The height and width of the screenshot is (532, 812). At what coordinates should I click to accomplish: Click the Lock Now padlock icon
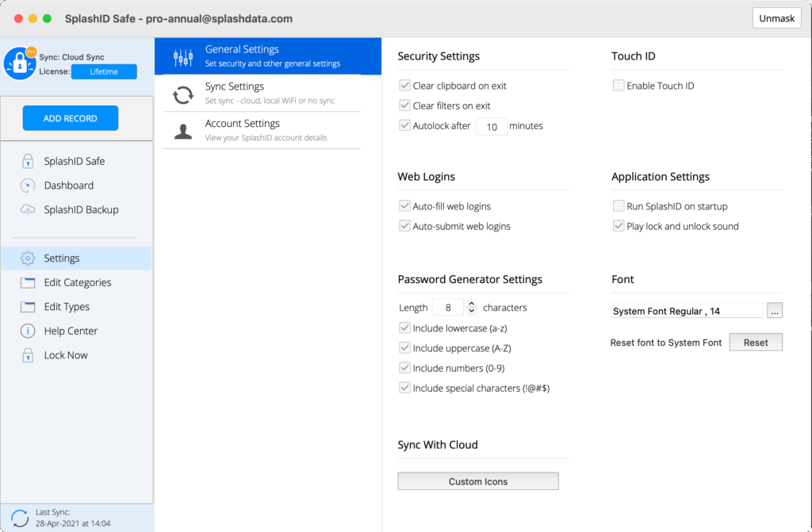tap(28, 355)
